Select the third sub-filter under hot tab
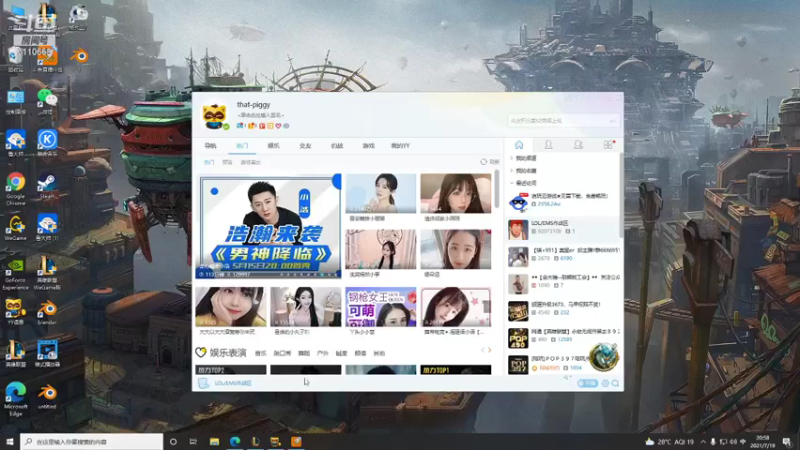 click(x=251, y=162)
